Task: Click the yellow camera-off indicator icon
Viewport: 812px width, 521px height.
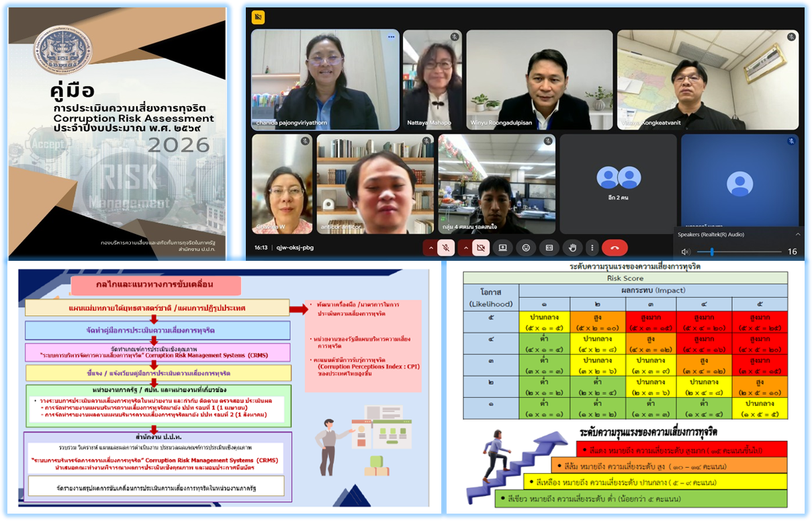Action: [x=259, y=17]
